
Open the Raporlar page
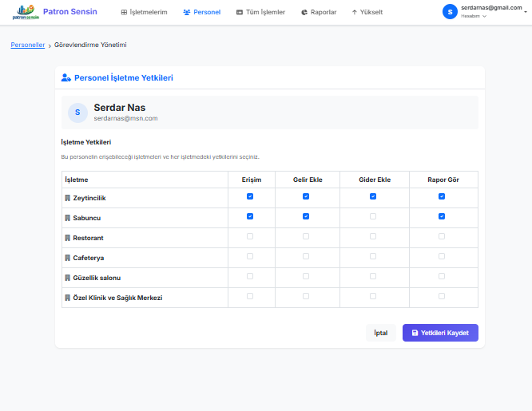coord(319,12)
